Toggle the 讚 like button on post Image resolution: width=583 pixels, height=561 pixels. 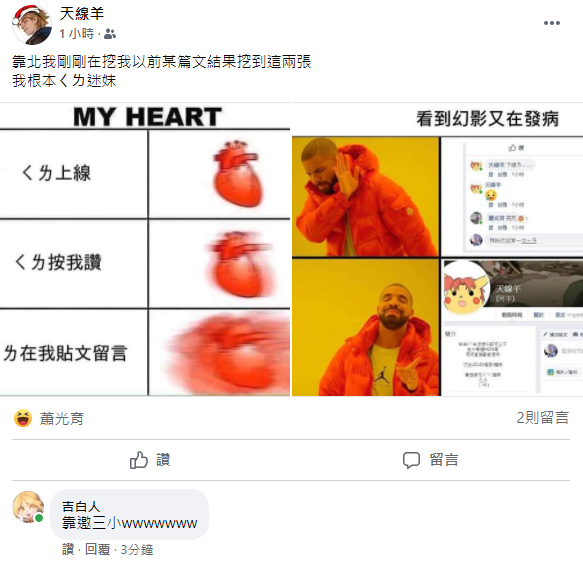click(150, 460)
